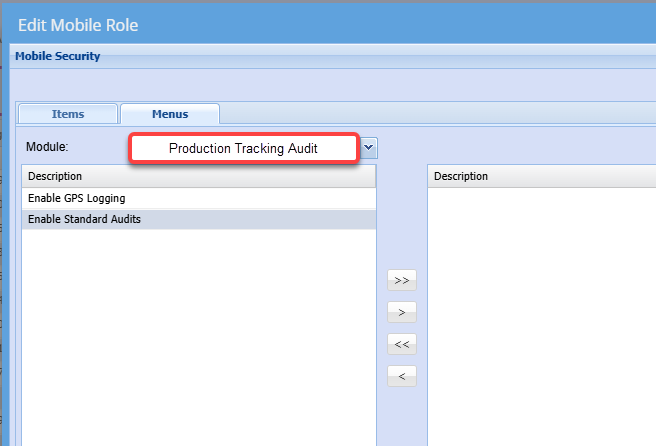Click the Mobile Security panel header

pos(58,56)
